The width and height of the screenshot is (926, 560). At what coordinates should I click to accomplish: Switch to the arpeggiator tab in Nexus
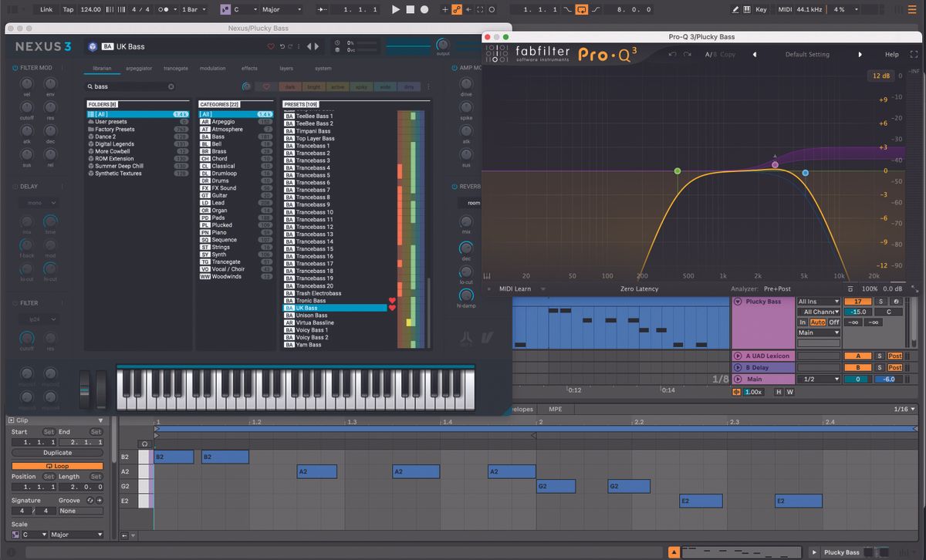point(139,68)
